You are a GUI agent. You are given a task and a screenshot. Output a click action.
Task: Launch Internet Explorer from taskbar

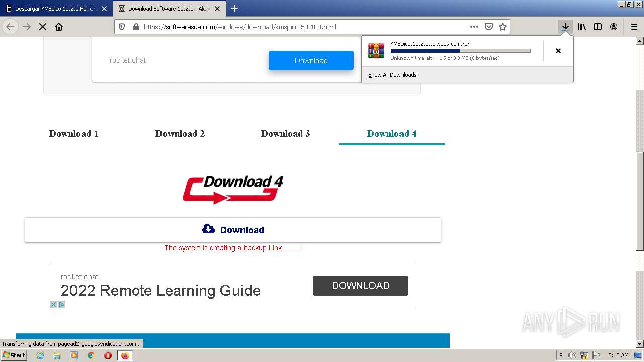pos(40,355)
